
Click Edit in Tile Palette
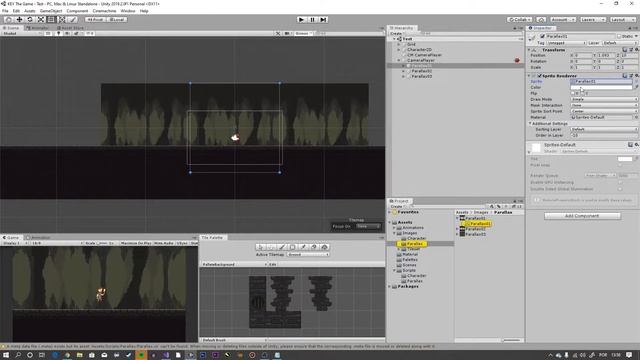click(x=273, y=264)
